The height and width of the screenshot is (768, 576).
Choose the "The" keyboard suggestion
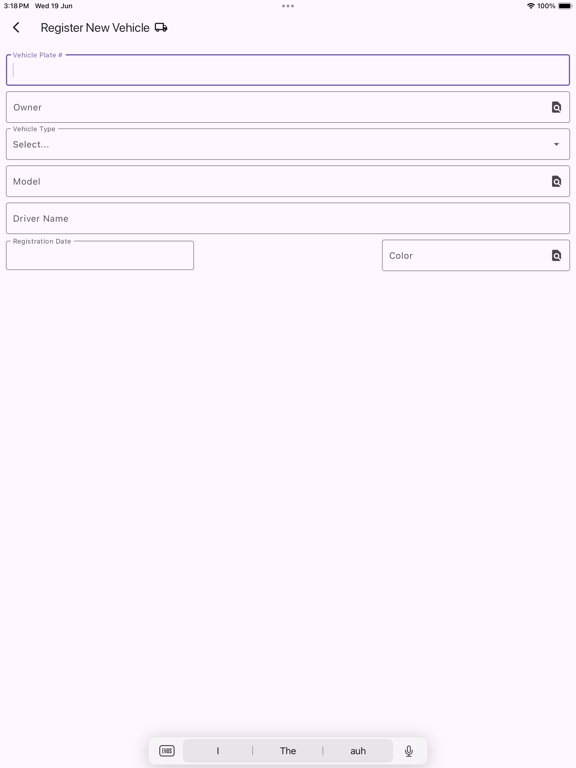click(x=288, y=750)
